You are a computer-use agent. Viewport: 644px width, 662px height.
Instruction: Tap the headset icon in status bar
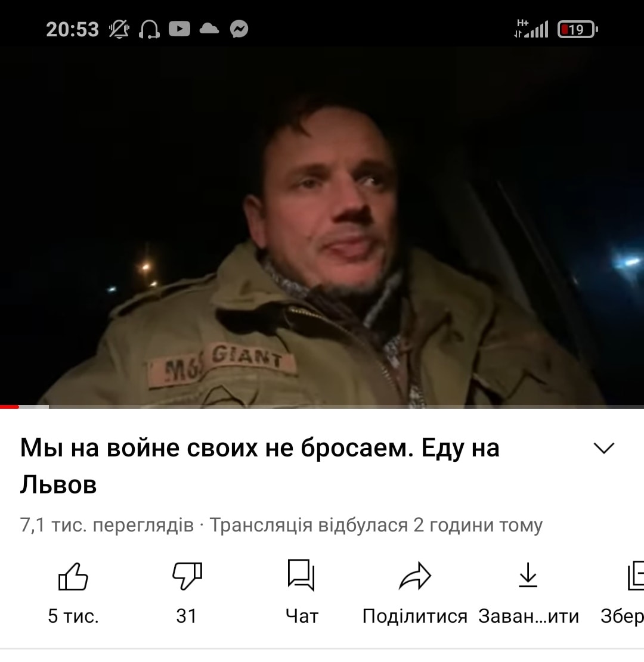tap(149, 30)
